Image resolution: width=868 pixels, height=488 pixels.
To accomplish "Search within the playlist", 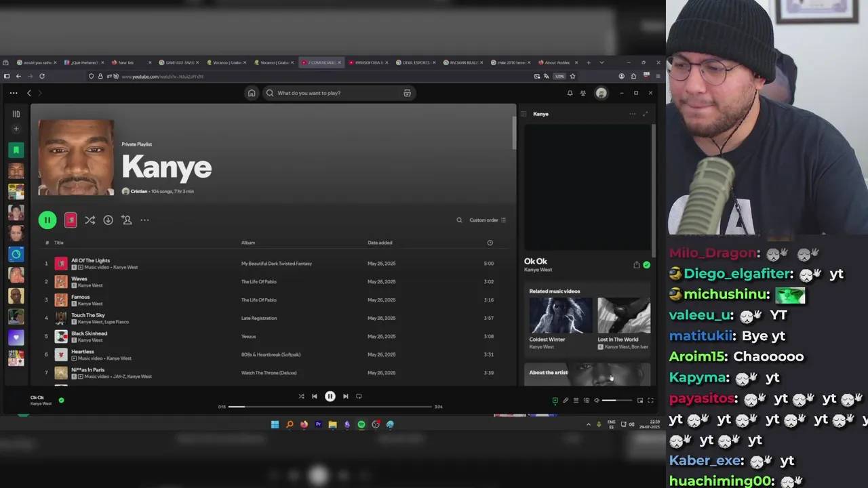I will tap(459, 220).
